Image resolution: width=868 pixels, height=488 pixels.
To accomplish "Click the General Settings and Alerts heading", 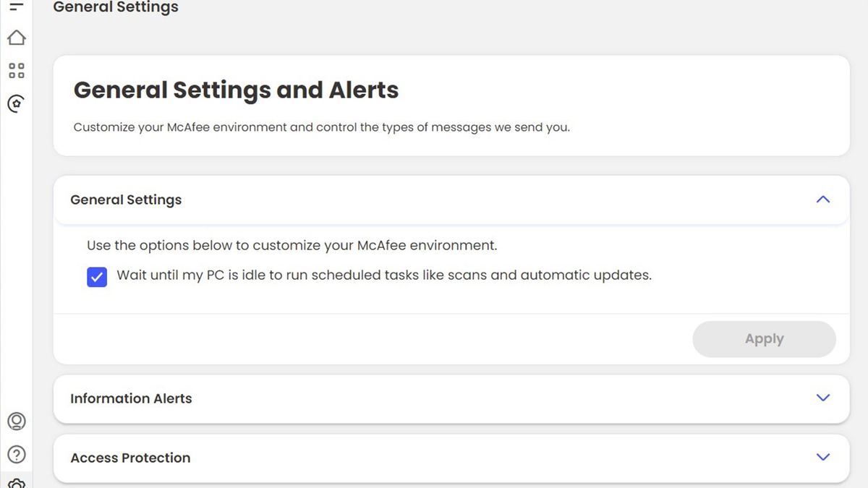I will (x=235, y=90).
